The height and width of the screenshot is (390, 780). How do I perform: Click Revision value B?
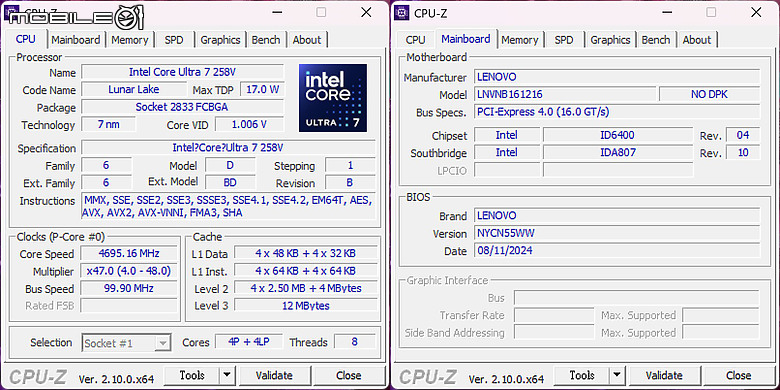pyautogui.click(x=350, y=183)
